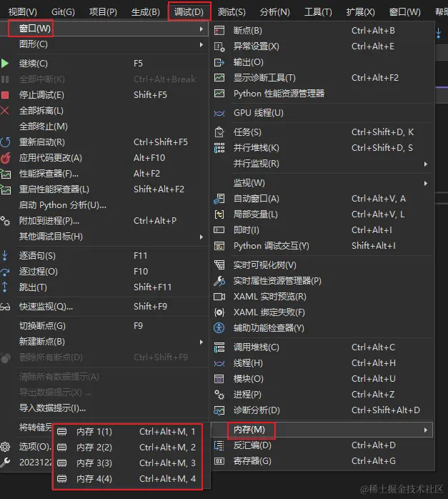
Task: Select 内存 4(4) memory window
Action: [x=127, y=479]
